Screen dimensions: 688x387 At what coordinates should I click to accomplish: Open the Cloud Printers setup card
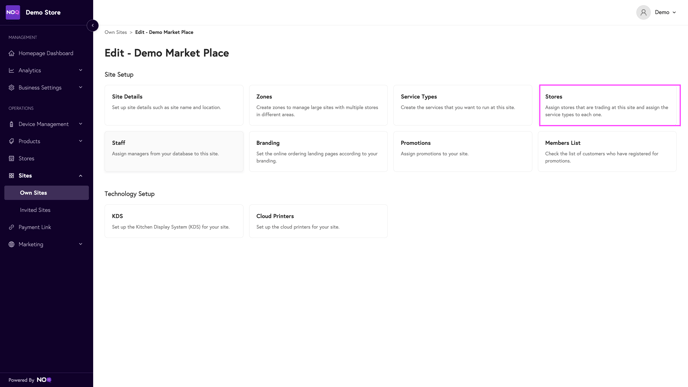click(x=318, y=221)
